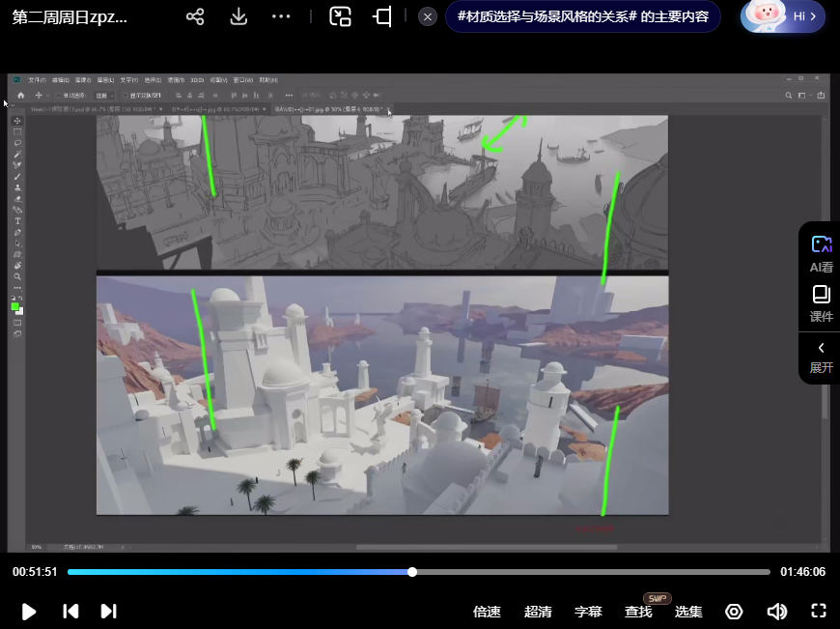Click the video progress bar handle

click(412, 572)
